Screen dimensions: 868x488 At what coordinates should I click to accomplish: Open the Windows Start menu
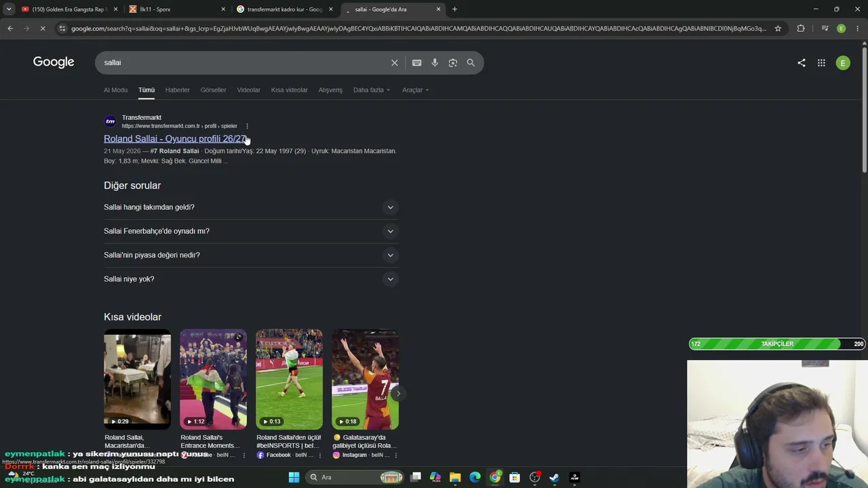pos(294,477)
